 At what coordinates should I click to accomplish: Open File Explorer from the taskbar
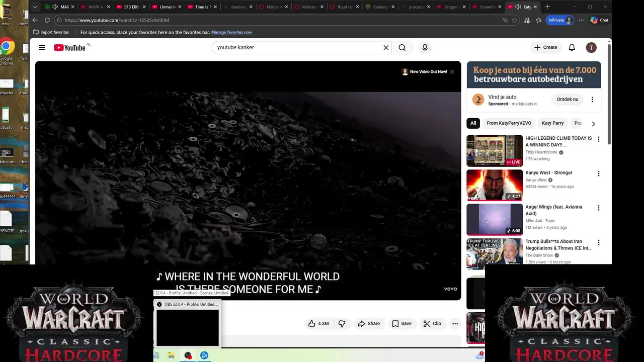pos(171,355)
